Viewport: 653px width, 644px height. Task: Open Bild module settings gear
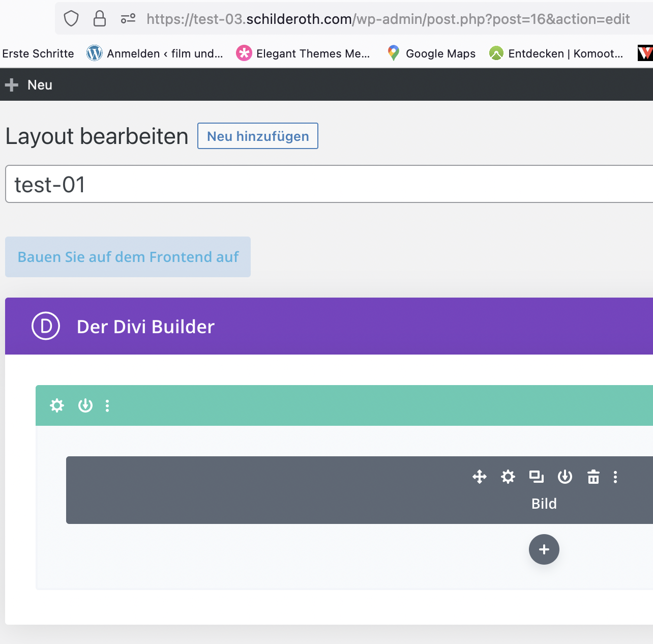[508, 477]
